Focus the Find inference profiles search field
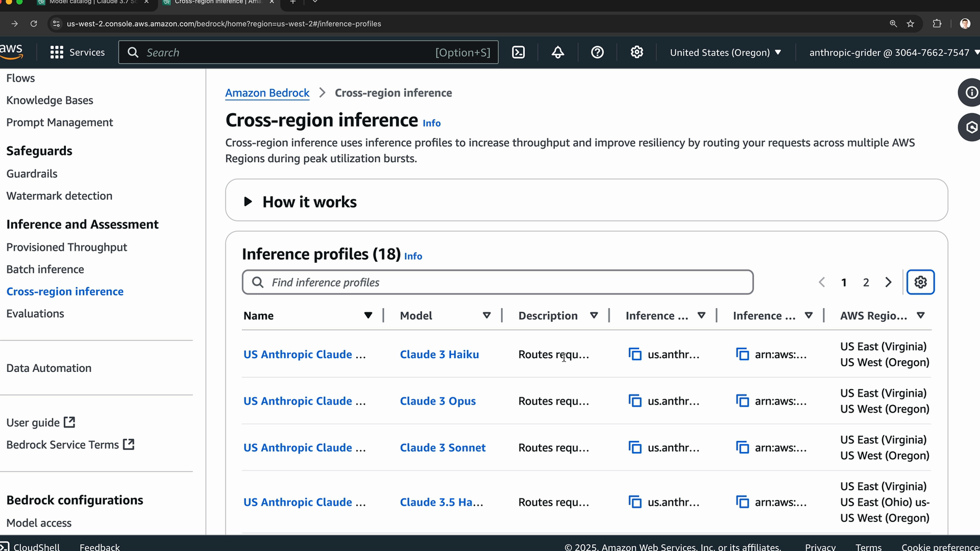 point(498,282)
